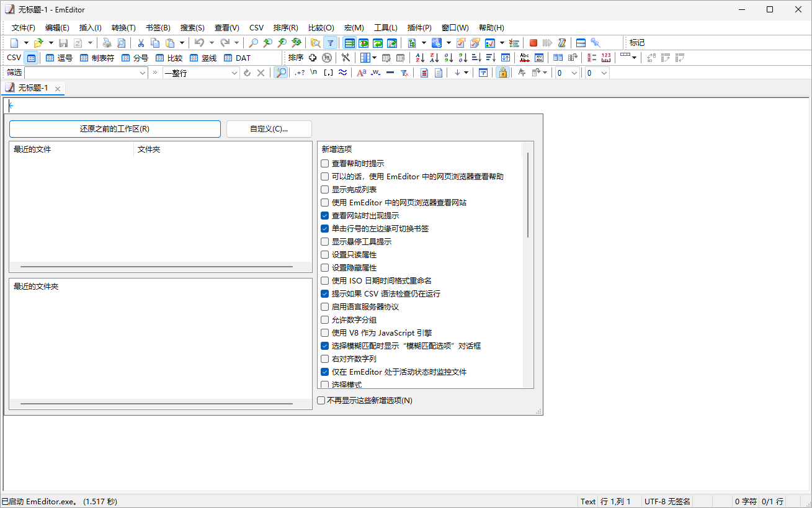Click the Undo arrow icon
Screen dimensions: 812x508
pos(199,43)
